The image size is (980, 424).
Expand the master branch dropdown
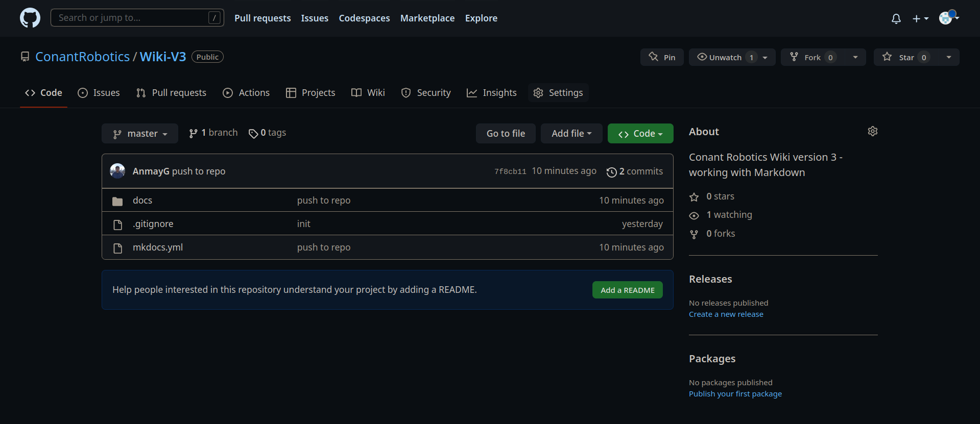point(139,134)
